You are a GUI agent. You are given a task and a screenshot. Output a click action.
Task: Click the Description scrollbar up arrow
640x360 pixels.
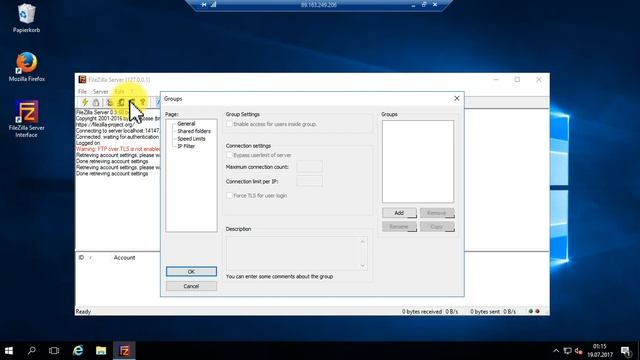pyautogui.click(x=363, y=241)
